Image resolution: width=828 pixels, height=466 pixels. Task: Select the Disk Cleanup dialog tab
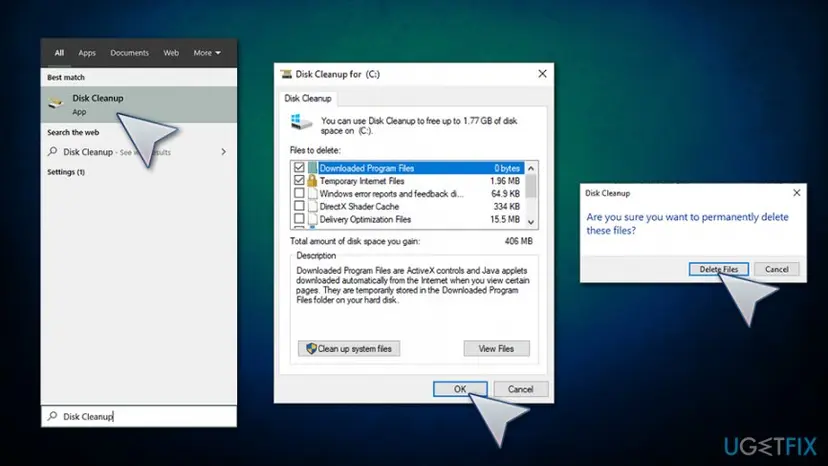point(308,98)
